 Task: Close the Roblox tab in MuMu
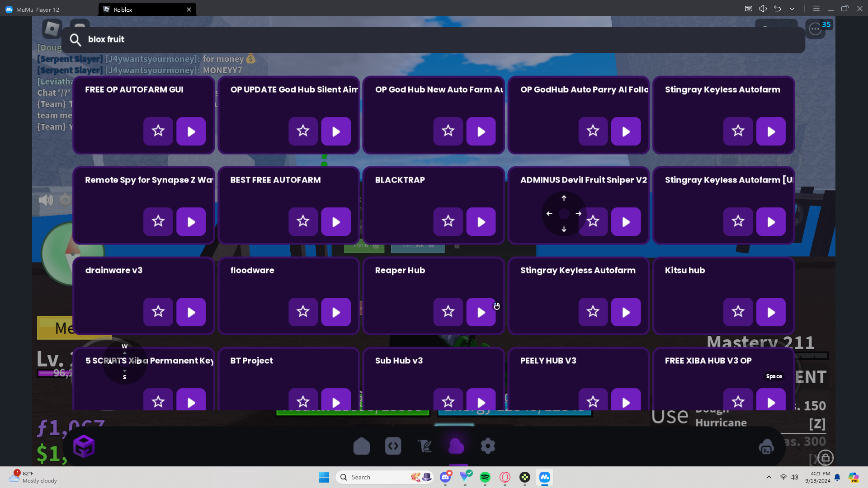point(189,9)
